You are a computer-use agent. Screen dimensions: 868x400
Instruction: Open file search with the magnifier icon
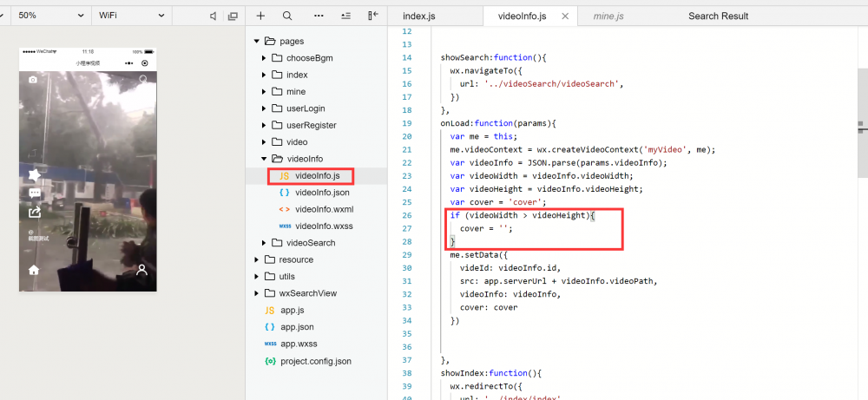(287, 16)
